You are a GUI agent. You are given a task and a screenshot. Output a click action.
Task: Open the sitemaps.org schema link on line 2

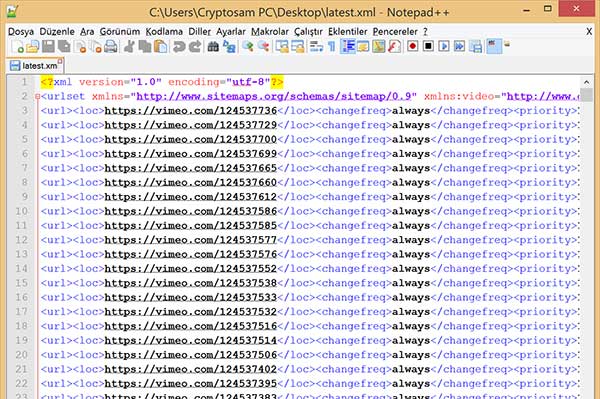[x=274, y=96]
